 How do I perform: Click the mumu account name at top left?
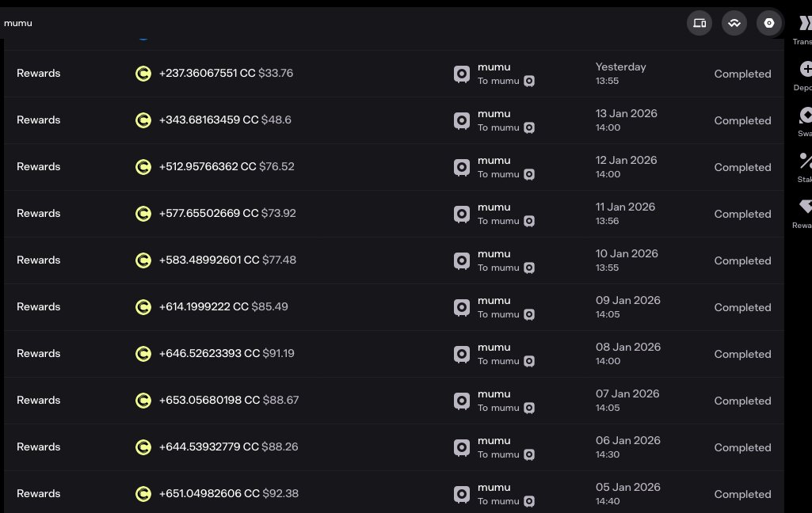pyautogui.click(x=18, y=23)
